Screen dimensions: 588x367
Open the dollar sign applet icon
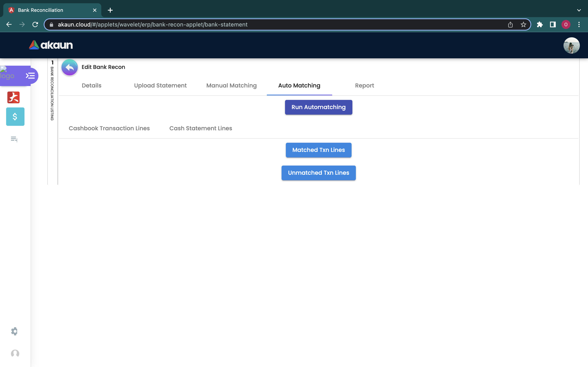tap(15, 117)
